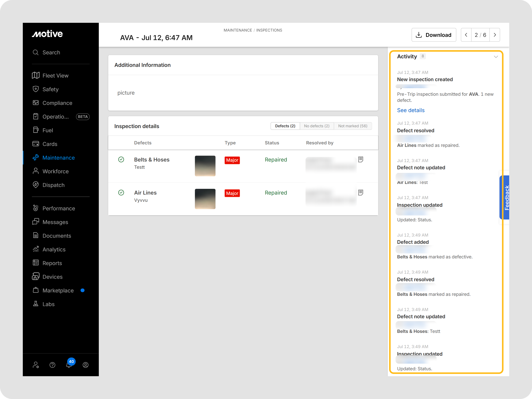The width and height of the screenshot is (532, 399).
Task: Open See details link in Activity
Action: pyautogui.click(x=411, y=110)
